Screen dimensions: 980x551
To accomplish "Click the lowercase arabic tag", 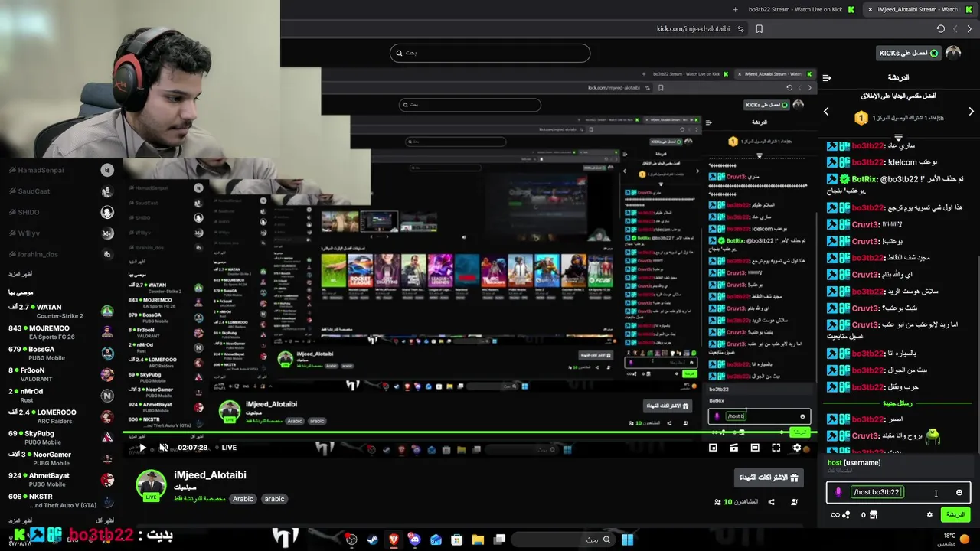I will (274, 499).
